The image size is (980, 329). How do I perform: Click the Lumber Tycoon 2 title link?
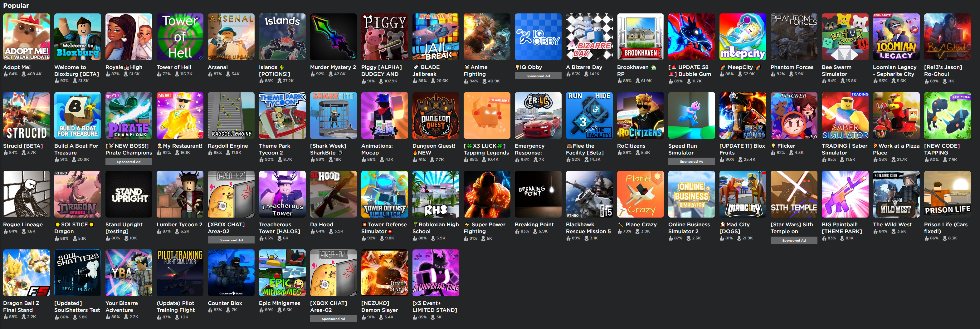tap(180, 225)
